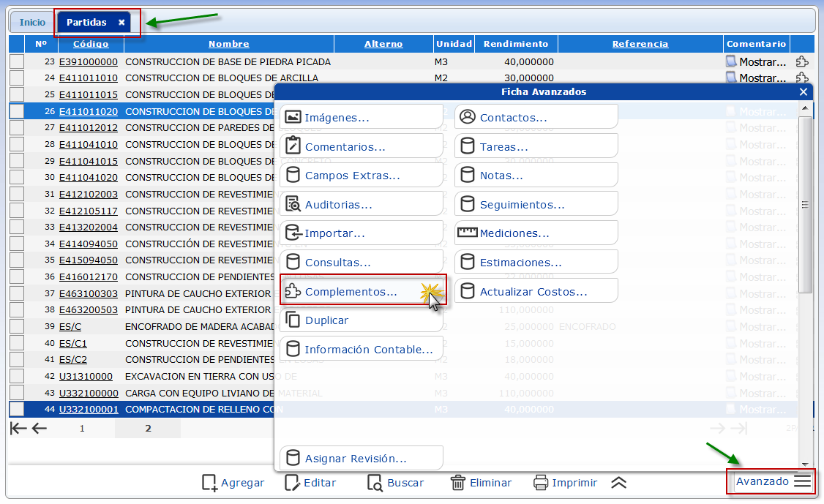
Task: Open Imágenes in Ficha Avanzados
Action: [x=361, y=117]
